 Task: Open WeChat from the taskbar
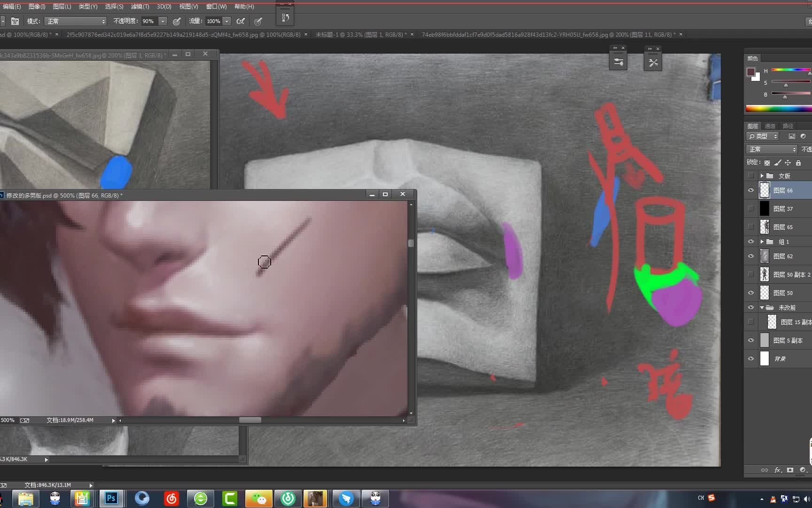(259, 498)
